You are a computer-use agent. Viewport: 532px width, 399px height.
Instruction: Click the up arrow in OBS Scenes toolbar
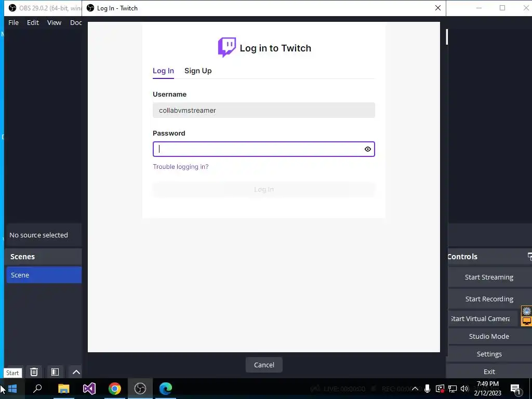pyautogui.click(x=76, y=372)
